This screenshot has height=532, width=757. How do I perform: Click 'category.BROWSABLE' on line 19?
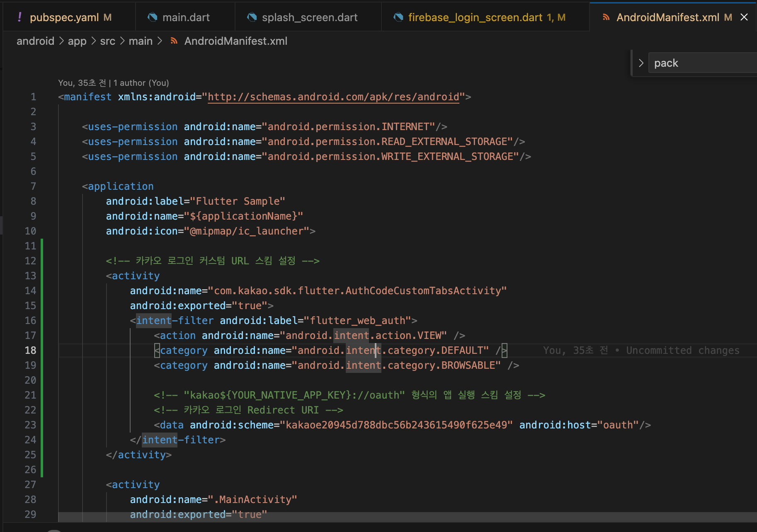pos(441,365)
